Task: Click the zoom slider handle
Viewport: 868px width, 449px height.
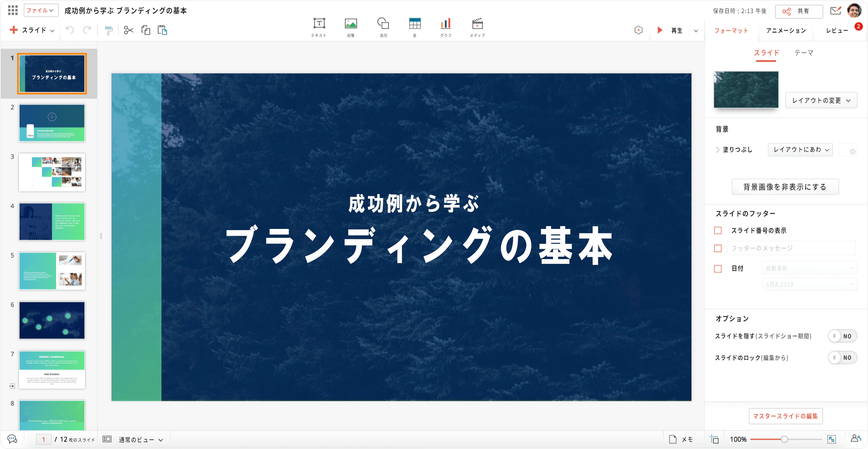Action: coord(784,439)
